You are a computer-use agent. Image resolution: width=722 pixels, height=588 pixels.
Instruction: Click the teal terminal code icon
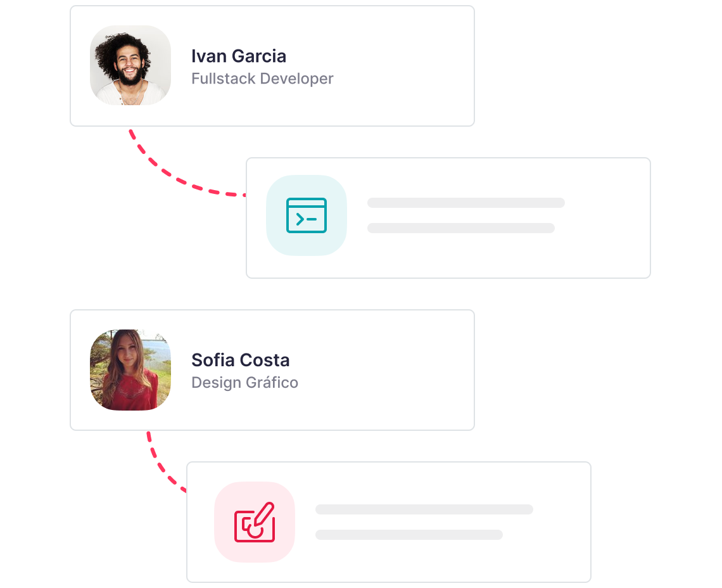click(x=307, y=215)
